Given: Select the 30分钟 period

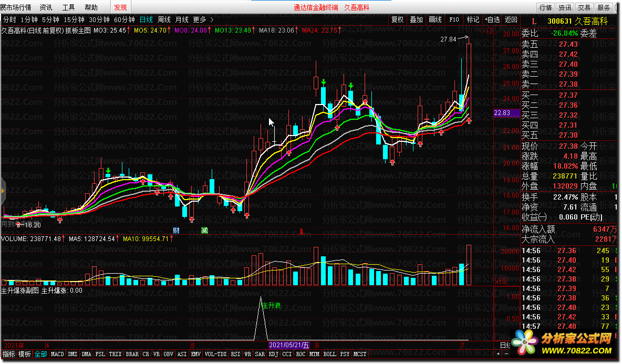Looking at the screenshot, I should point(99,19).
